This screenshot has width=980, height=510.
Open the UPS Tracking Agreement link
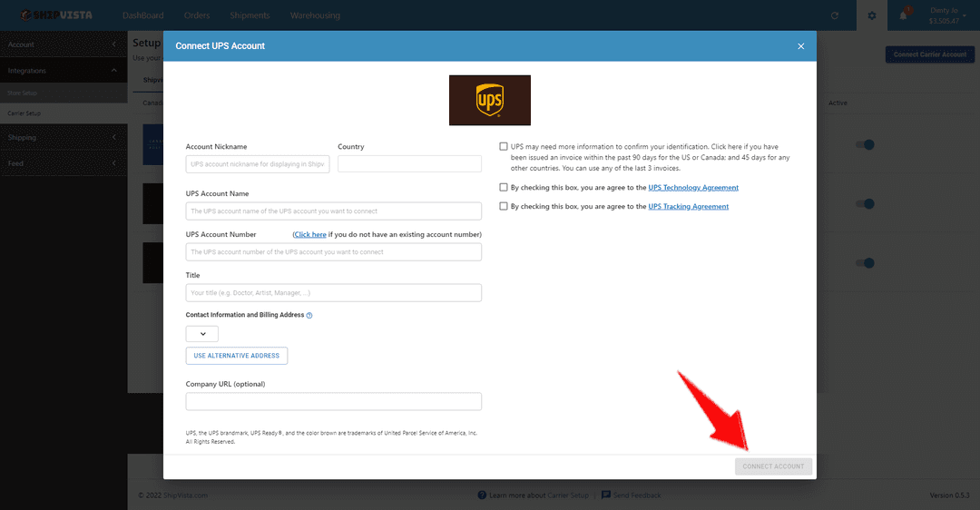coord(688,206)
